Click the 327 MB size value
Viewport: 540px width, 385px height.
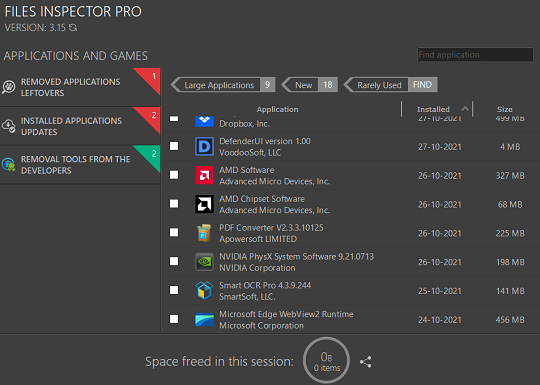510,176
